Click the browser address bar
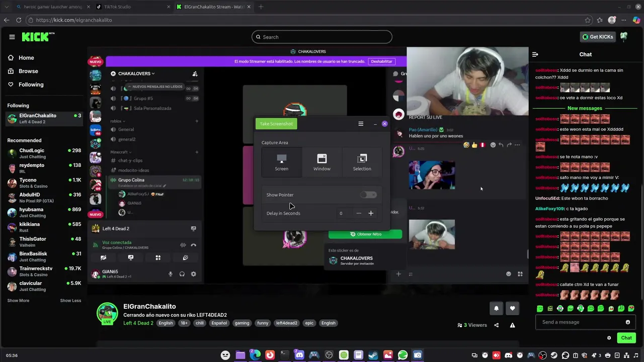The width and height of the screenshot is (644, 362). click(x=307, y=20)
